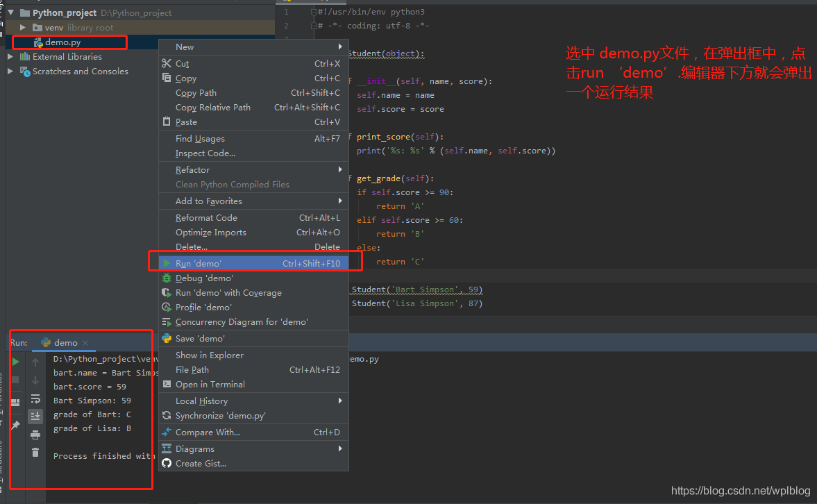
Task: Click the Python icon beside Save 'demo'
Action: 167,338
